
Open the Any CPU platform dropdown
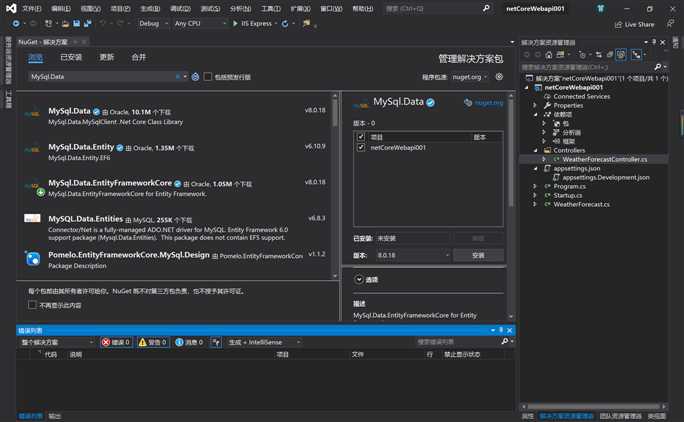[200, 24]
